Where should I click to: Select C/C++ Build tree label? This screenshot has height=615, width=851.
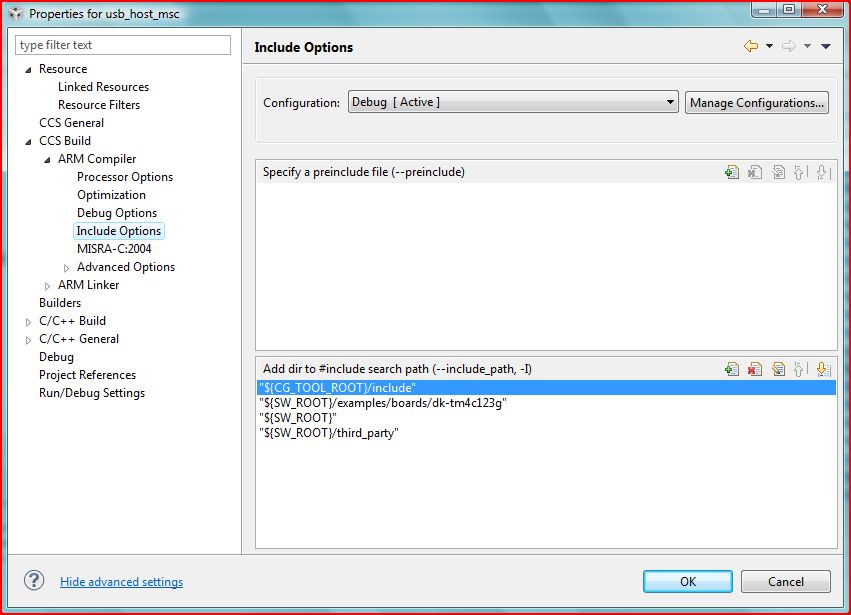pyautogui.click(x=72, y=321)
